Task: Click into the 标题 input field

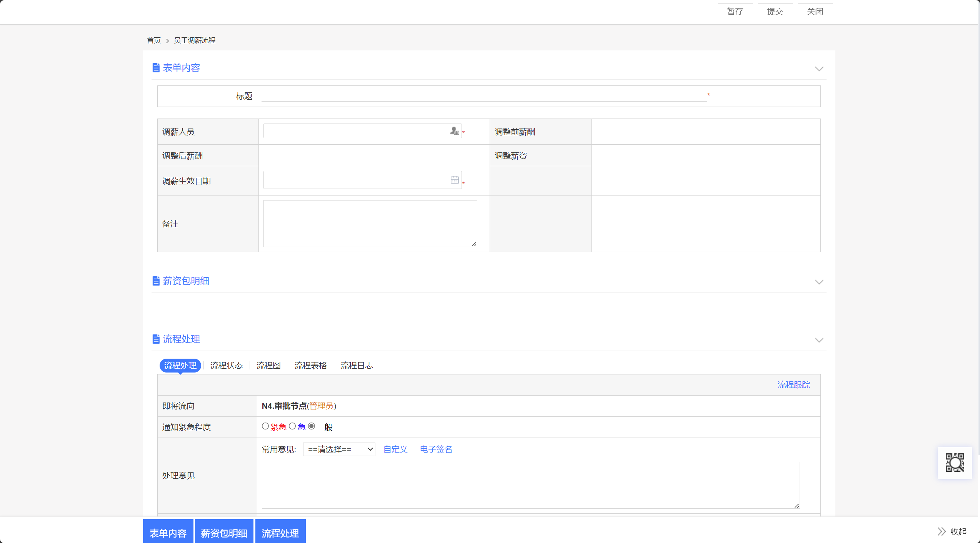Action: pos(484,96)
